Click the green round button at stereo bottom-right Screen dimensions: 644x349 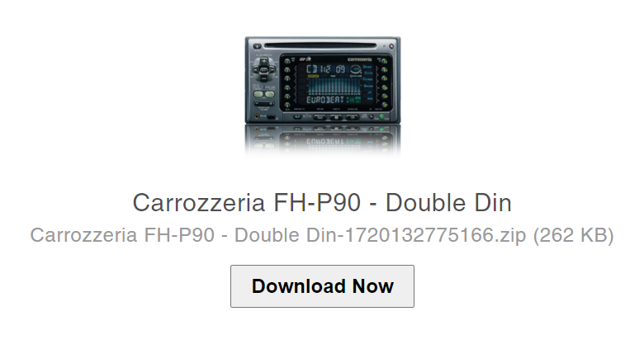point(381,117)
